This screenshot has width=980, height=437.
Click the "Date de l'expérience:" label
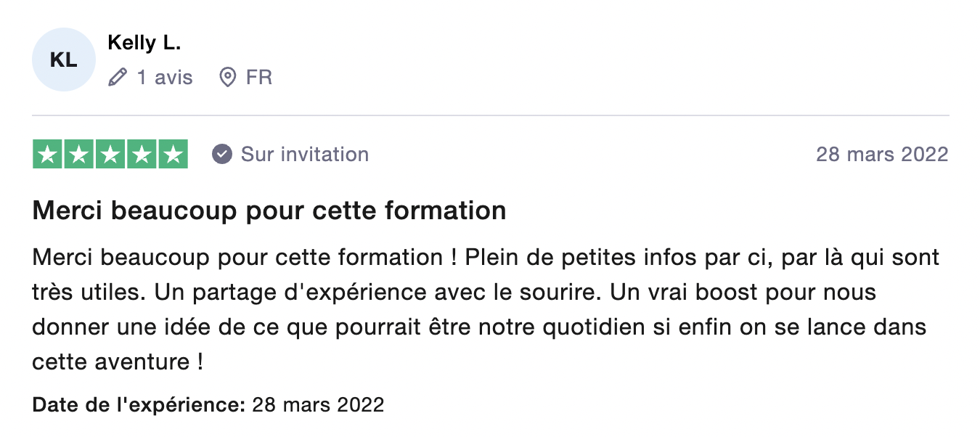[x=139, y=404]
